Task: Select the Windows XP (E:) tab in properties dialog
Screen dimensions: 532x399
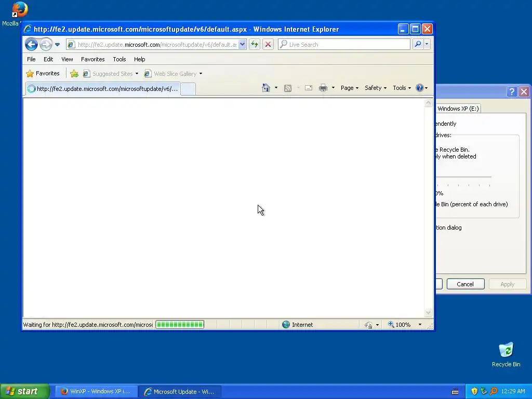Action: point(458,109)
